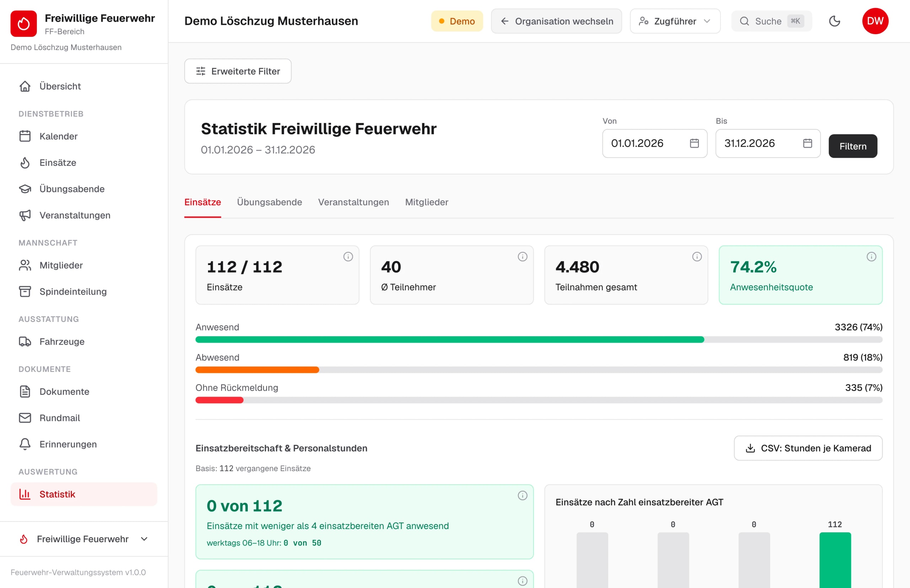Click the Anwesend green progress bar
Viewport: 910px width, 588px height.
coord(450,340)
